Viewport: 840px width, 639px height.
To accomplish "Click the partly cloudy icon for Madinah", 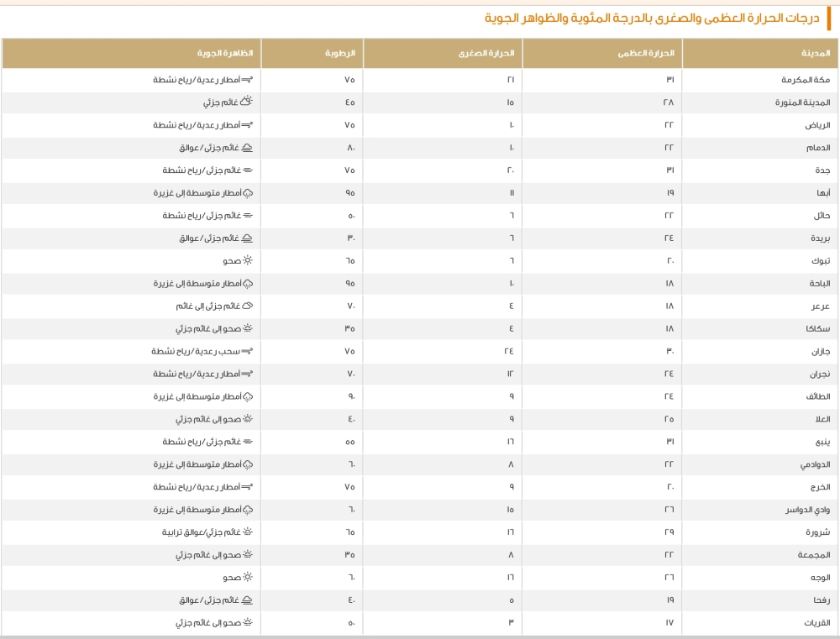I will coord(246,102).
